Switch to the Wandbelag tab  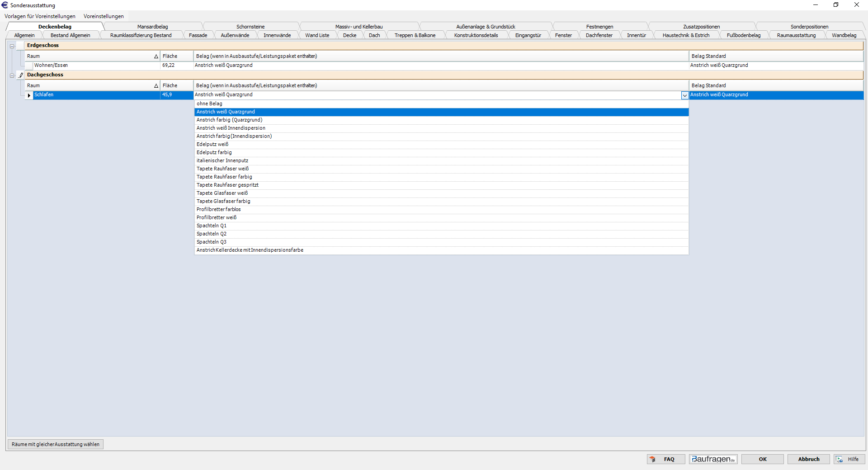844,35
